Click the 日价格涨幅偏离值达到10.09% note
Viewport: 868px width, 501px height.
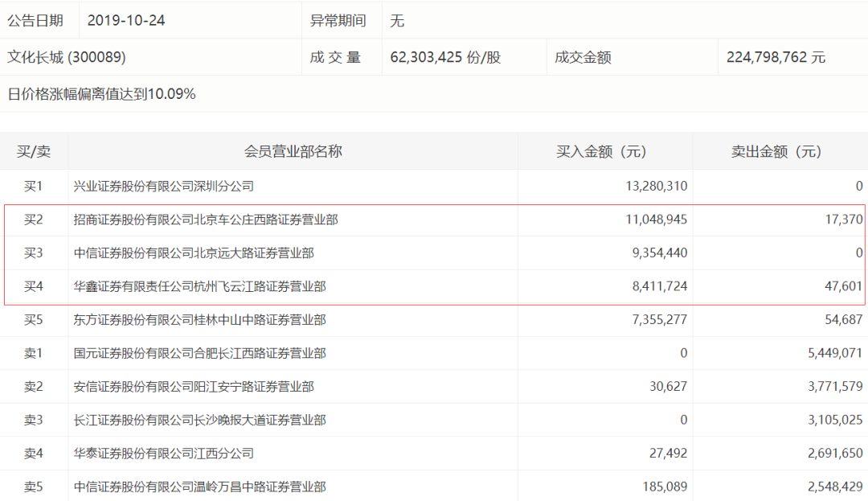point(101,94)
